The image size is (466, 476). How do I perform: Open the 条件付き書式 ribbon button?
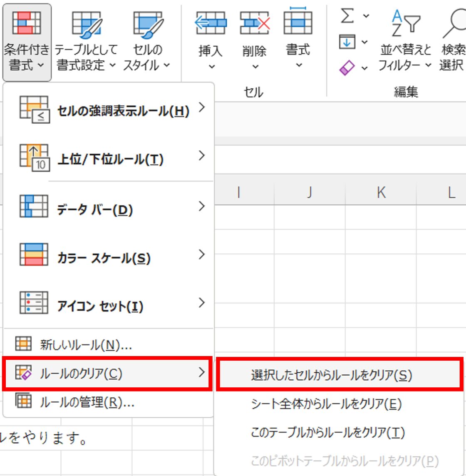point(27,42)
